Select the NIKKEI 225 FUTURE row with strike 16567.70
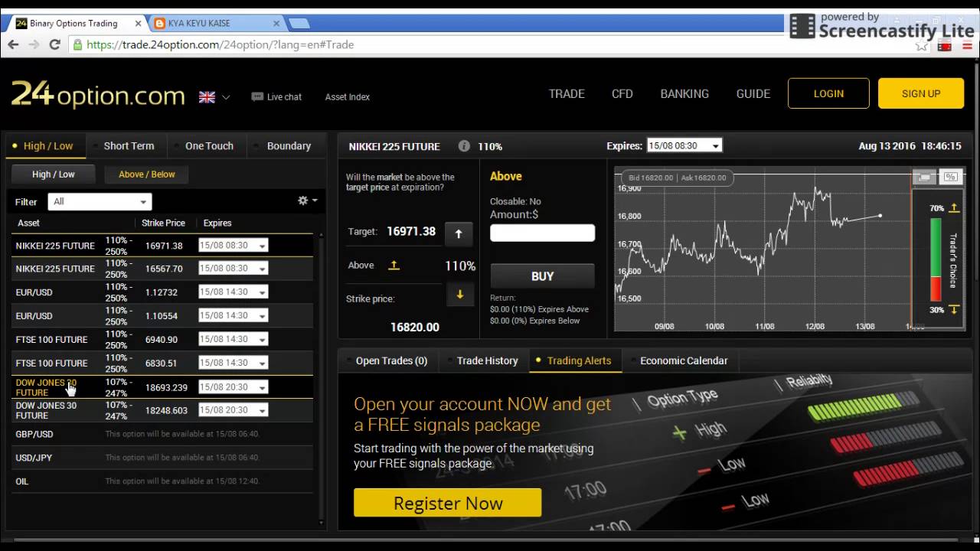The width and height of the screenshot is (980, 551). (x=162, y=269)
